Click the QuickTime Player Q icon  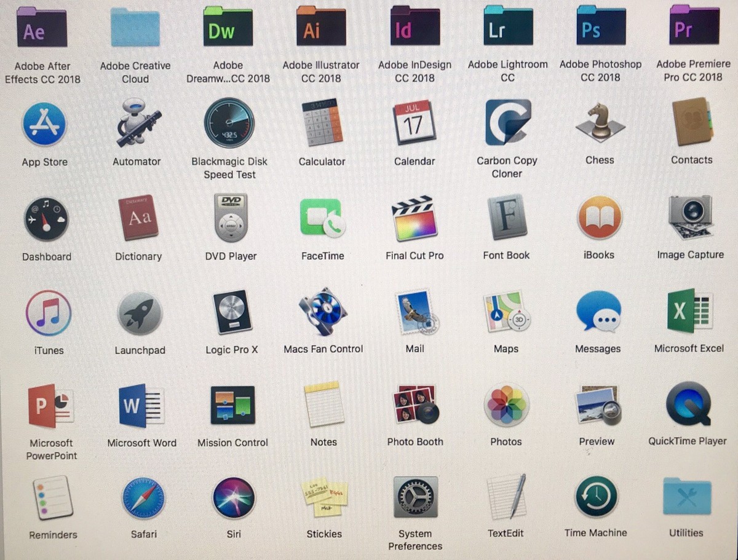[x=688, y=403]
